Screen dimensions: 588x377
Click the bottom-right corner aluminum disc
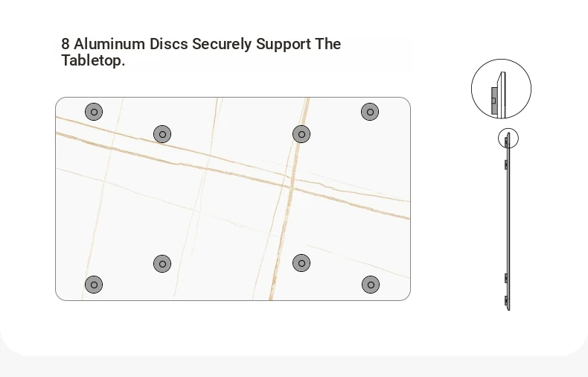pos(371,285)
